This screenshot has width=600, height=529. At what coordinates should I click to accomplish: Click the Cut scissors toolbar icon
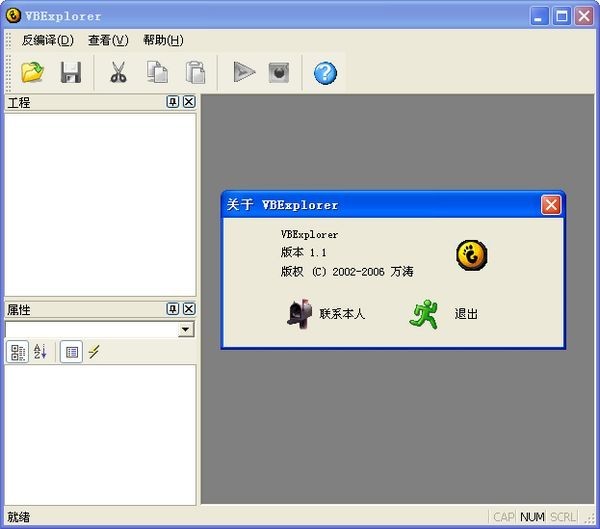(118, 72)
